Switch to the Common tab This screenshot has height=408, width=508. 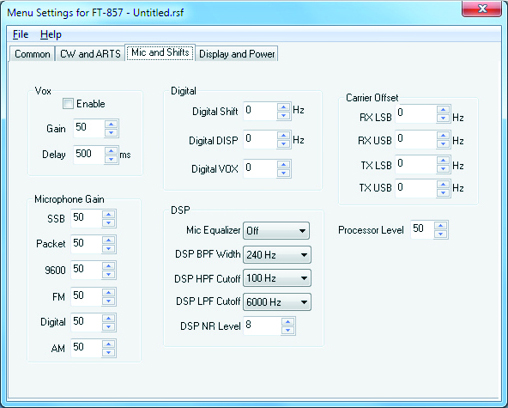click(x=32, y=54)
